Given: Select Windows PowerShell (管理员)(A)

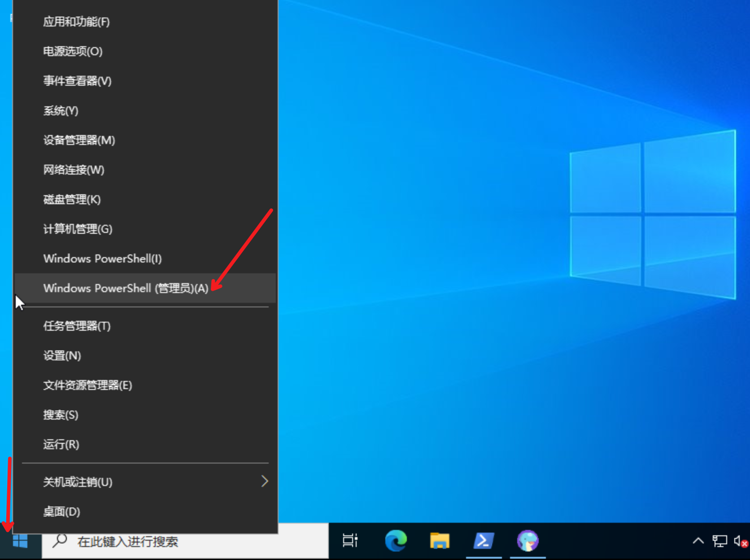Looking at the screenshot, I should 126,288.
